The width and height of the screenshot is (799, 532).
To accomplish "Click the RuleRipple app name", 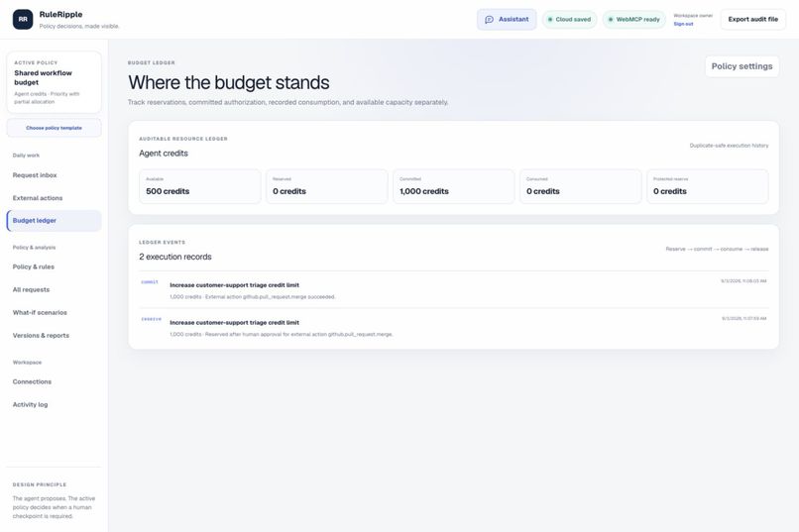I will pos(60,14).
